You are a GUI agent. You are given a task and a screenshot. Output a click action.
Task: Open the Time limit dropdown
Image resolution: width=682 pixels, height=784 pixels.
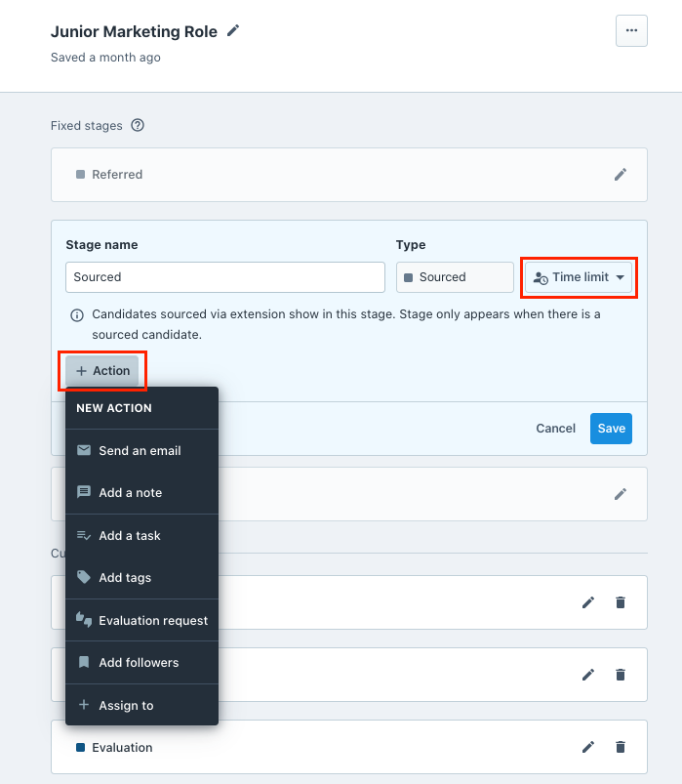pos(581,277)
